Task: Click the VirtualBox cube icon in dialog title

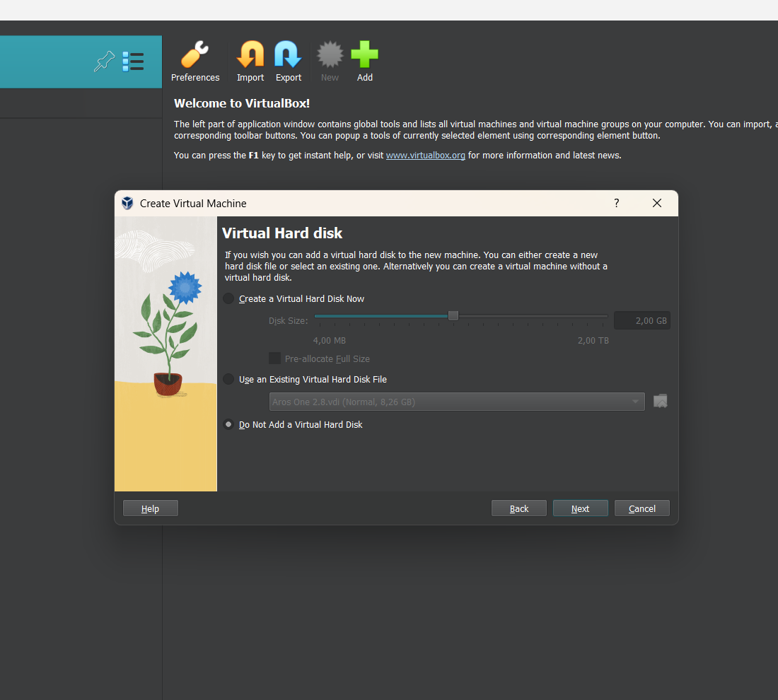Action: click(x=127, y=203)
